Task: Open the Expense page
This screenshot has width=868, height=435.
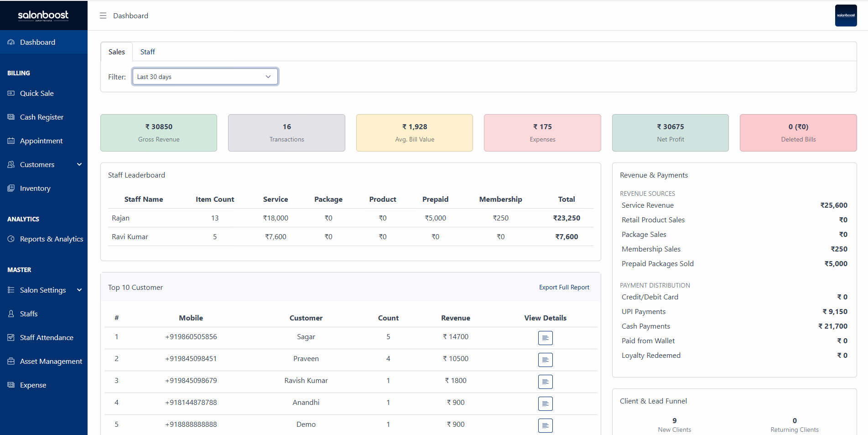Action: tap(44, 385)
